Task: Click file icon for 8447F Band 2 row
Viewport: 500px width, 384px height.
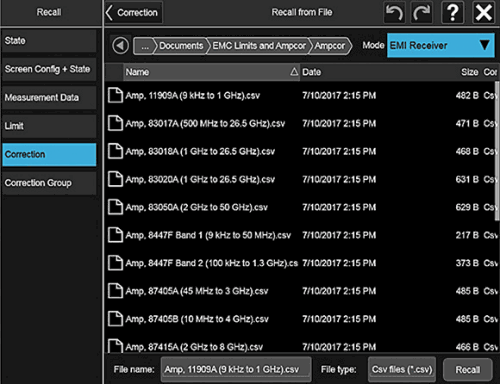Action: (115, 263)
